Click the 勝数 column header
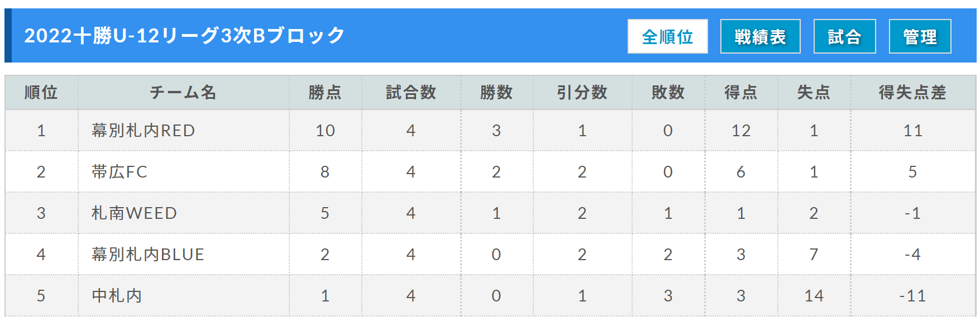The height and width of the screenshot is (321, 980). (496, 93)
